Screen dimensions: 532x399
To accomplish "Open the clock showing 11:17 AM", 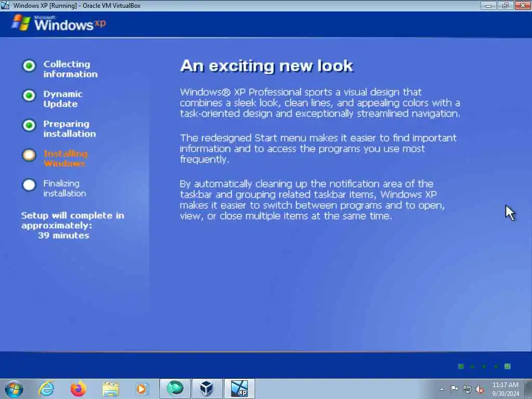I will tap(505, 389).
